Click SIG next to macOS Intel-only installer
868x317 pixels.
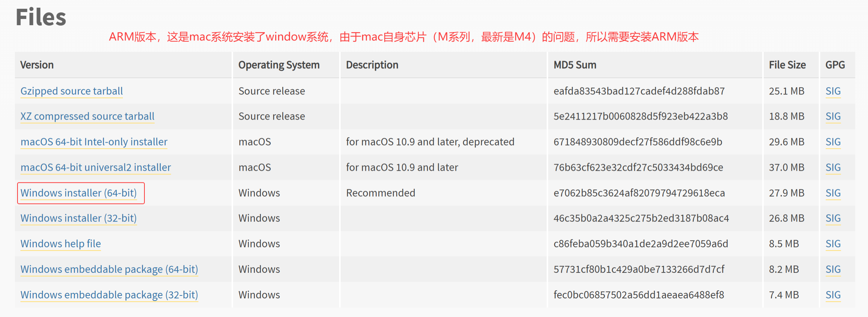(833, 142)
